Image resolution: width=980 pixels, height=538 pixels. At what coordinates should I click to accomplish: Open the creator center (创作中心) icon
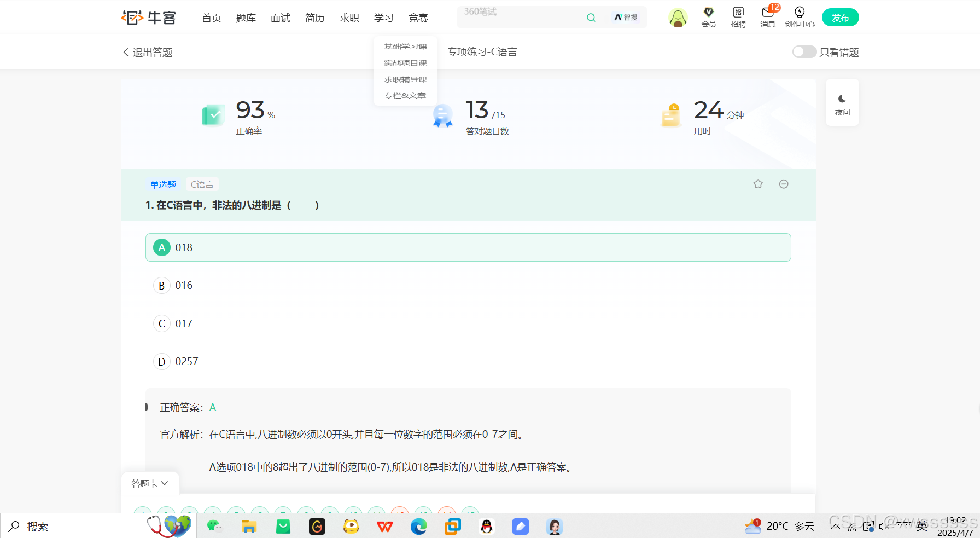[800, 18]
